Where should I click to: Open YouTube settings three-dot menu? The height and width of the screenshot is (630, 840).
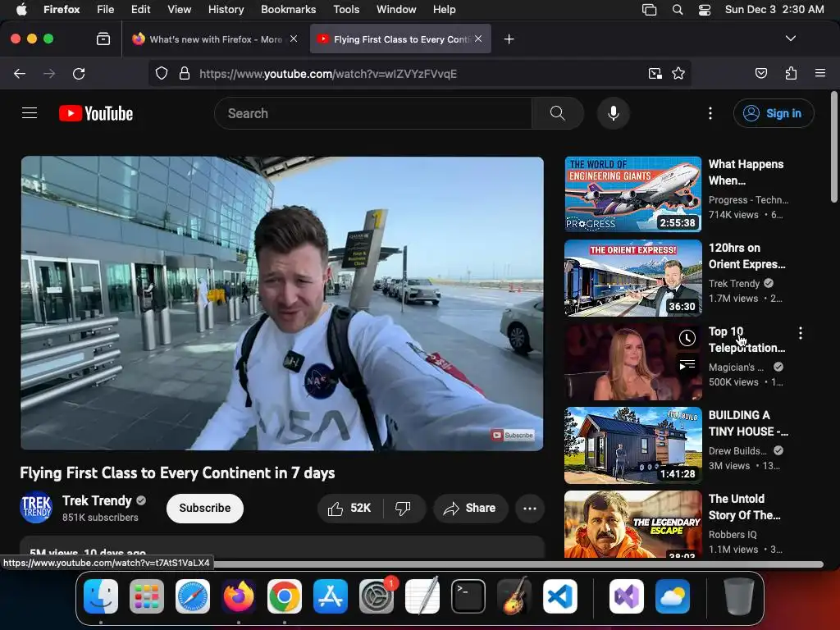pos(710,113)
